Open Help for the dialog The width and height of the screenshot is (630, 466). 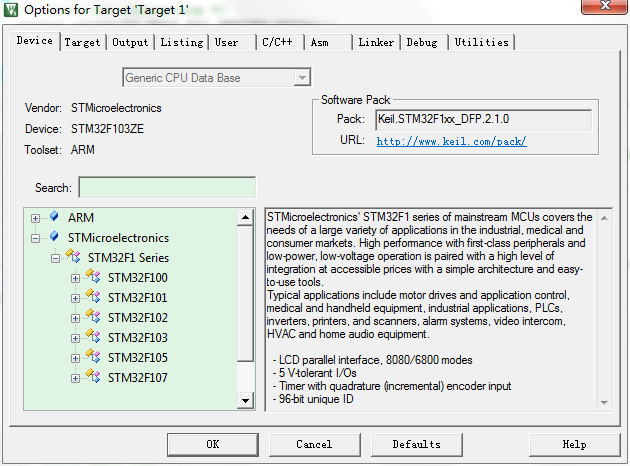575,444
